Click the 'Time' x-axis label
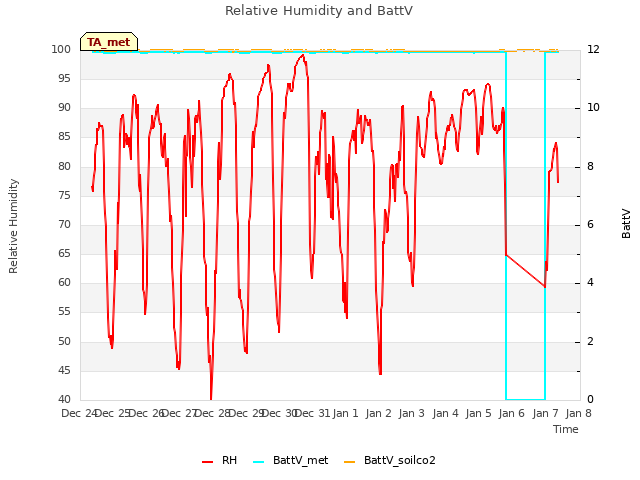 pyautogui.click(x=566, y=429)
